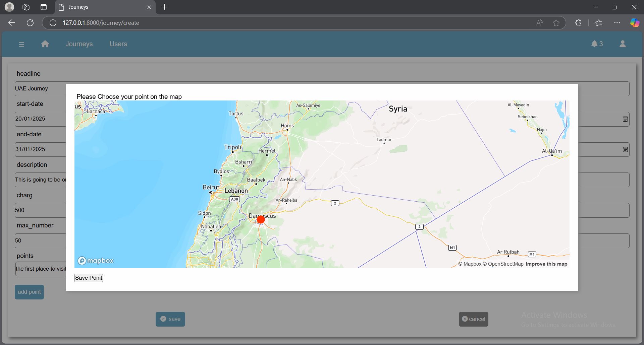Go to the home icon

pyautogui.click(x=45, y=44)
